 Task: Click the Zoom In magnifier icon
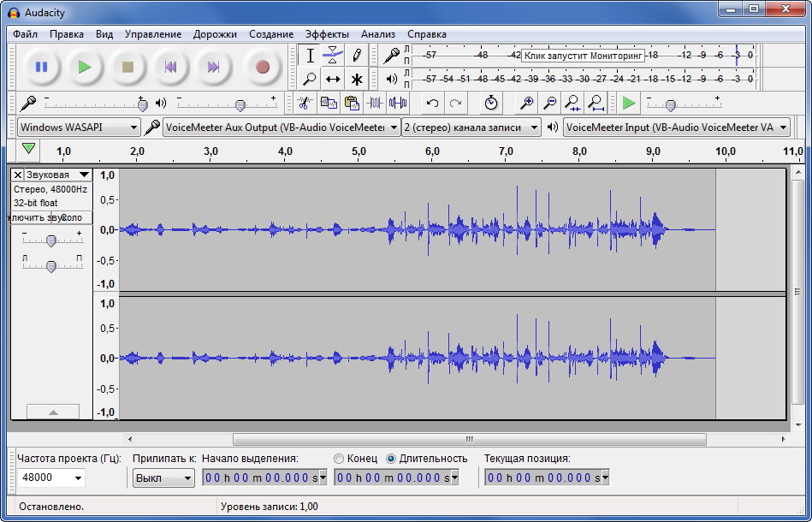click(527, 103)
